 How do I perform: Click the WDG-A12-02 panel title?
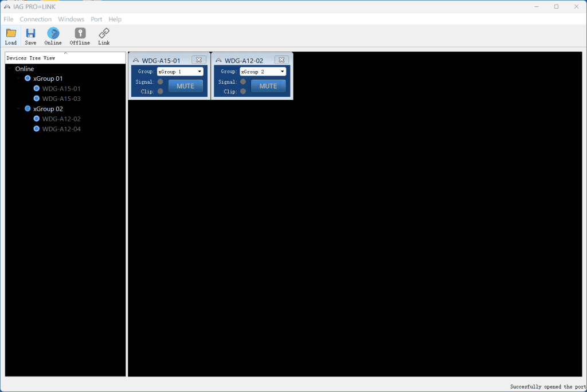tap(244, 61)
